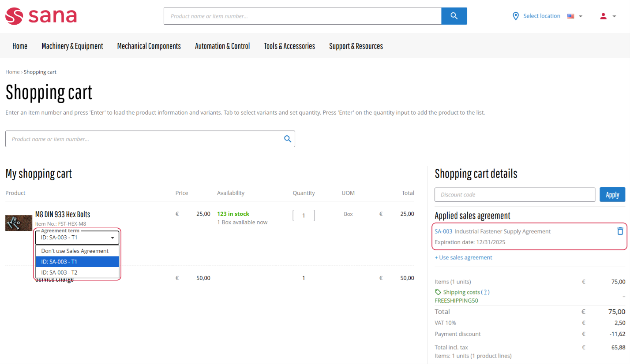Click "+ Use sales agreement" link
Image resolution: width=630 pixels, height=364 pixels.
pyautogui.click(x=463, y=257)
